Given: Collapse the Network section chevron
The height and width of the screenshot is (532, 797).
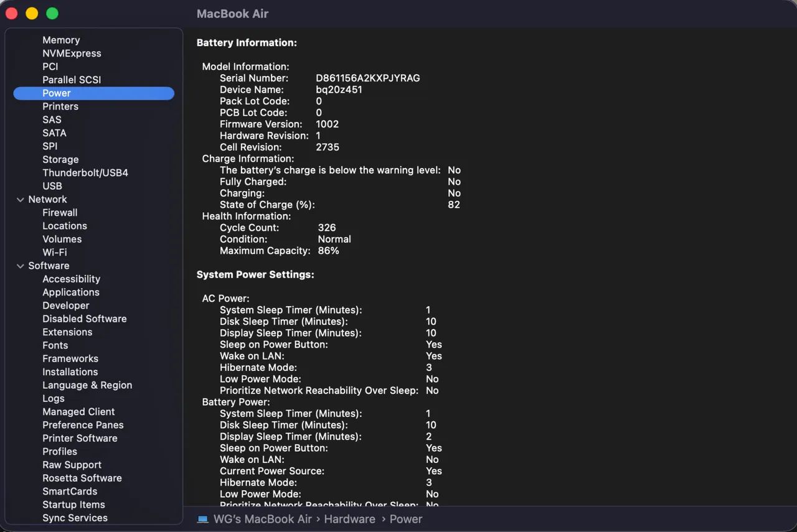Looking at the screenshot, I should click(20, 200).
